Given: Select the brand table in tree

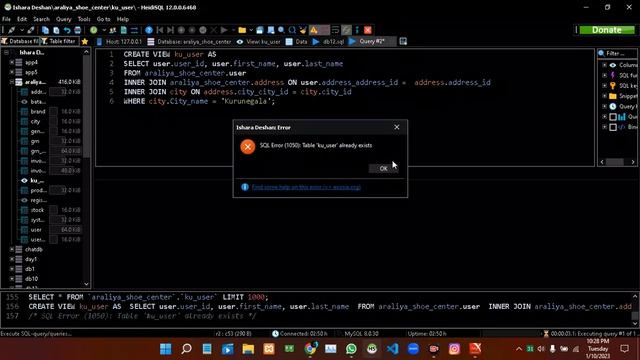Looking at the screenshot, I should 38,111.
